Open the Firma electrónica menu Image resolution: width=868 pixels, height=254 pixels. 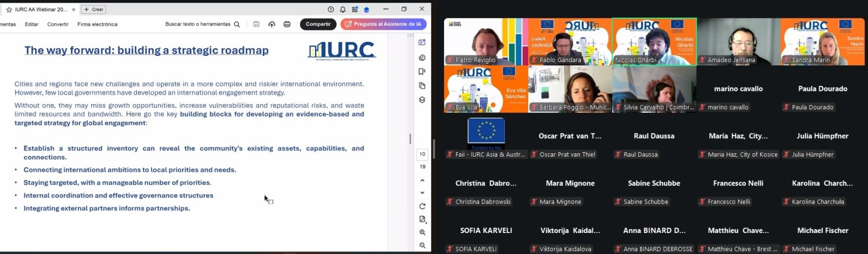[x=97, y=24]
